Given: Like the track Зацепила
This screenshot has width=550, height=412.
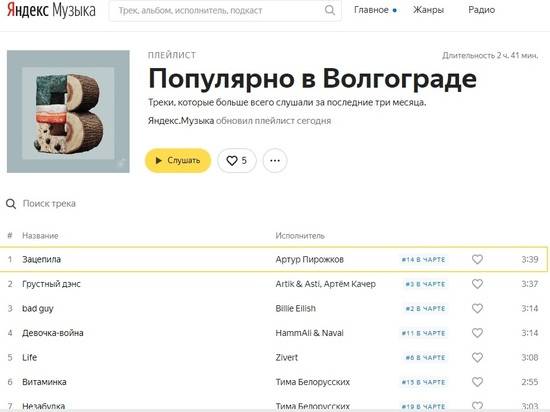Looking at the screenshot, I should click(x=477, y=259).
